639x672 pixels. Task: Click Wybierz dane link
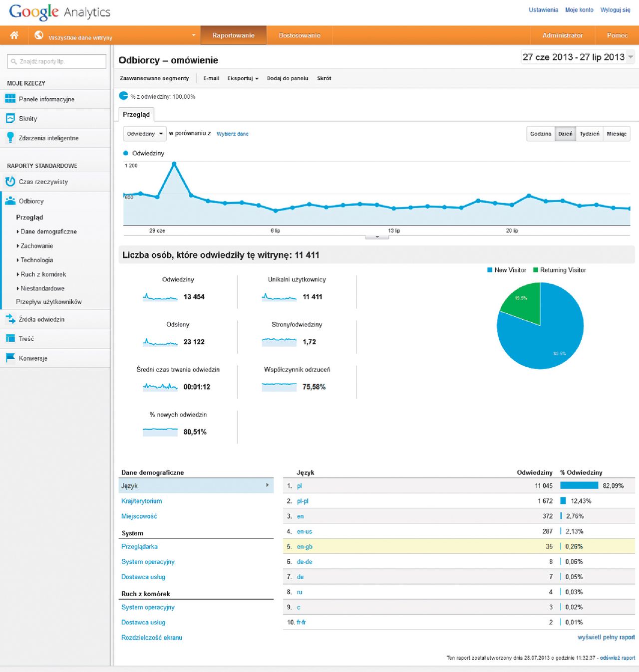tap(233, 134)
